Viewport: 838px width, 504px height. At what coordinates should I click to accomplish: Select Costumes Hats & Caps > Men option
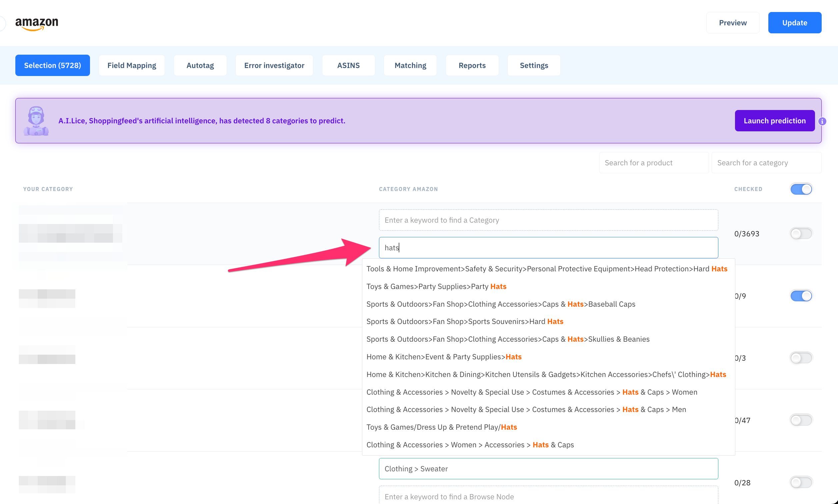pos(548,410)
